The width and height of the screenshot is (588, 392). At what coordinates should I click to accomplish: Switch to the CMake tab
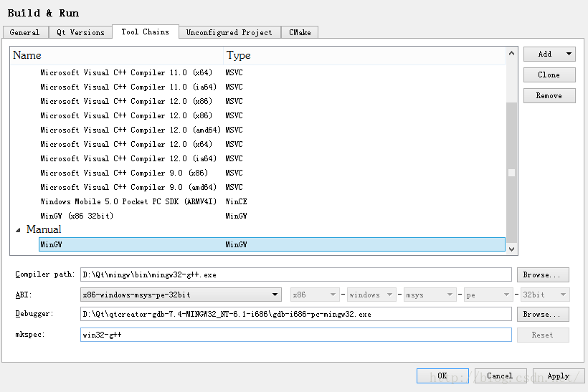point(300,32)
